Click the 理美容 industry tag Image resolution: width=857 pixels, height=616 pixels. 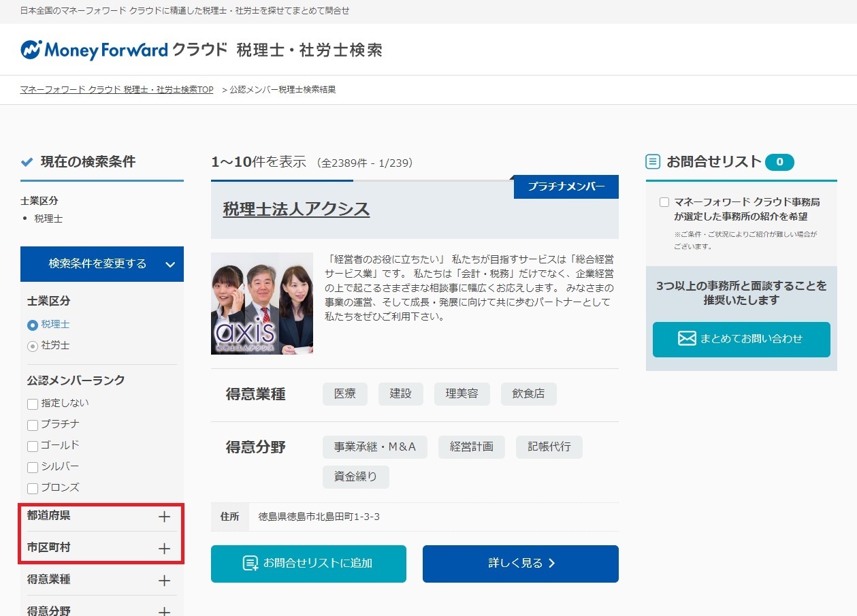click(x=462, y=394)
